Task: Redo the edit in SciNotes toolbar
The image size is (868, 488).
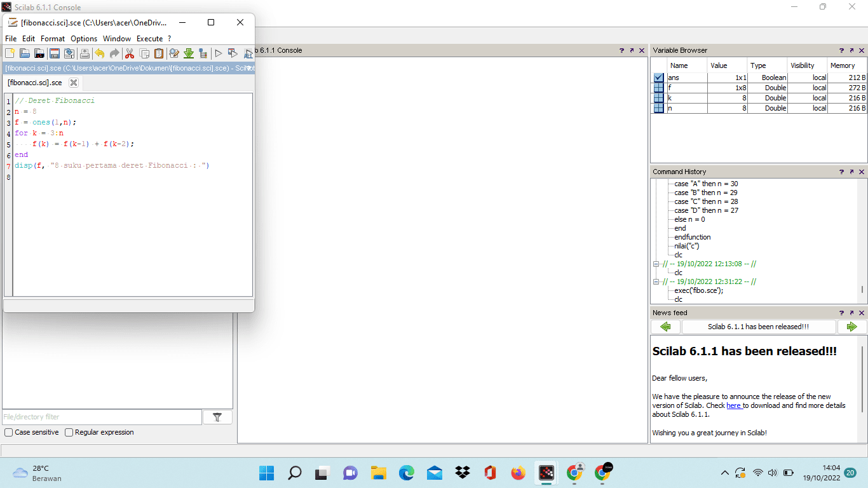Action: tap(114, 53)
